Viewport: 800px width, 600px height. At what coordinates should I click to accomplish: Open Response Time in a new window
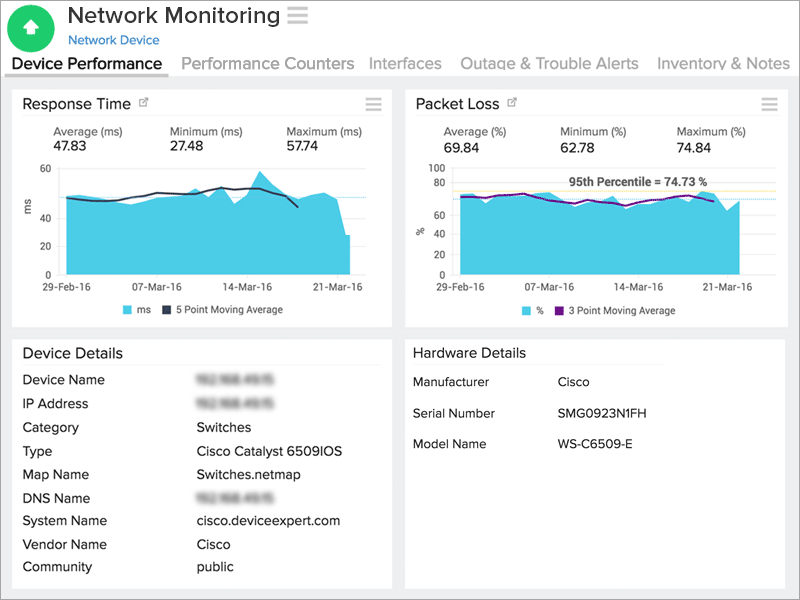tap(142, 102)
